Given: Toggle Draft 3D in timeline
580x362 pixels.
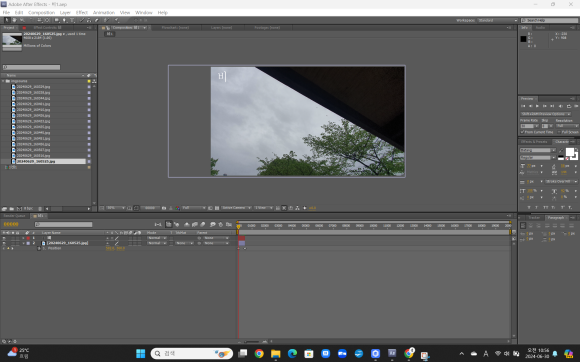Looking at the screenshot, I should (x=176, y=224).
